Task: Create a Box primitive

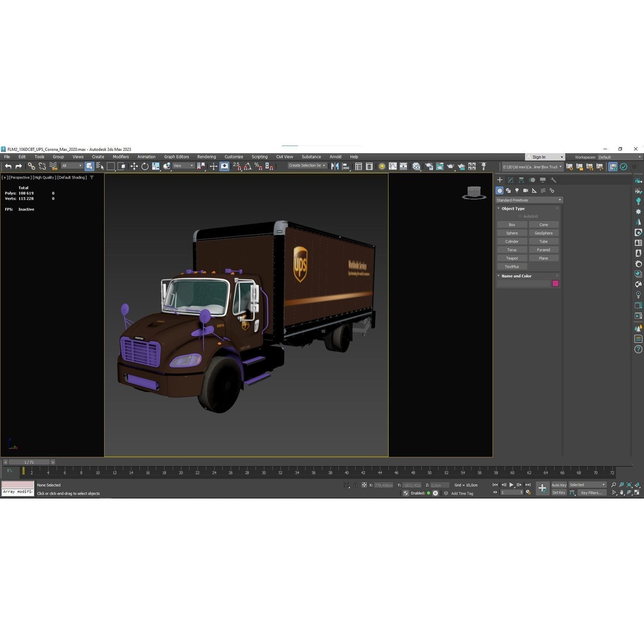Action: 512,225
